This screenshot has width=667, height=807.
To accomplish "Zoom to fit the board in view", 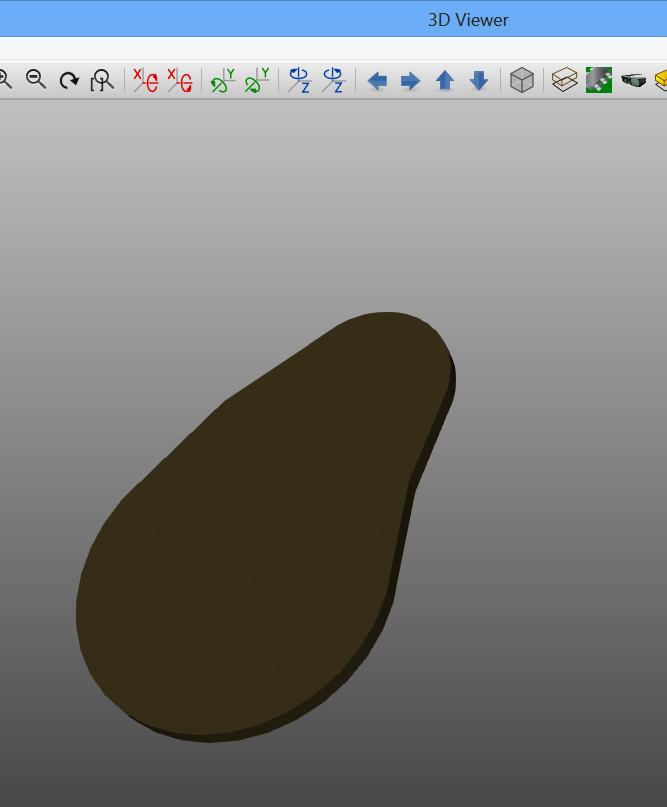I will pyautogui.click(x=101, y=81).
